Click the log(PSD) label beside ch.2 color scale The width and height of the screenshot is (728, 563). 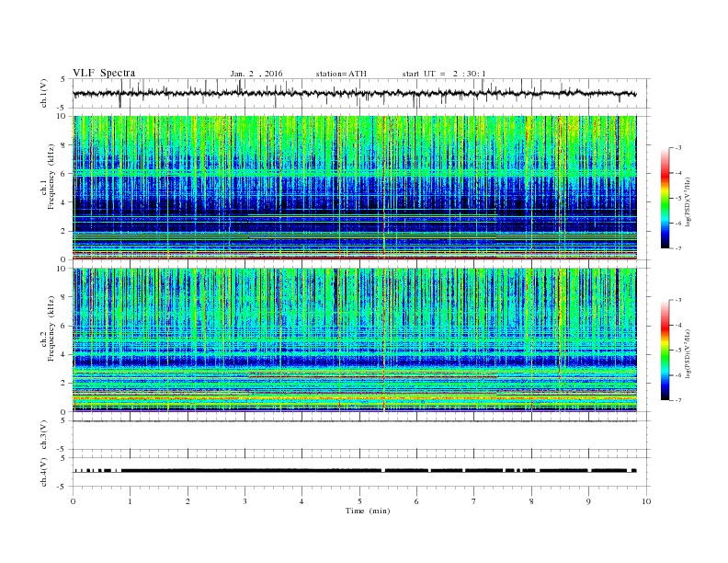click(x=689, y=353)
